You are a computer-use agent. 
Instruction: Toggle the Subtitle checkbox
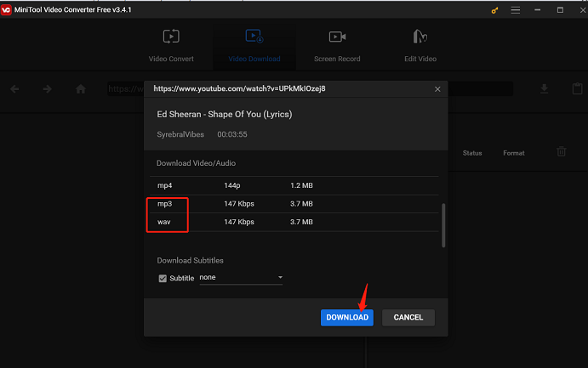click(x=163, y=279)
